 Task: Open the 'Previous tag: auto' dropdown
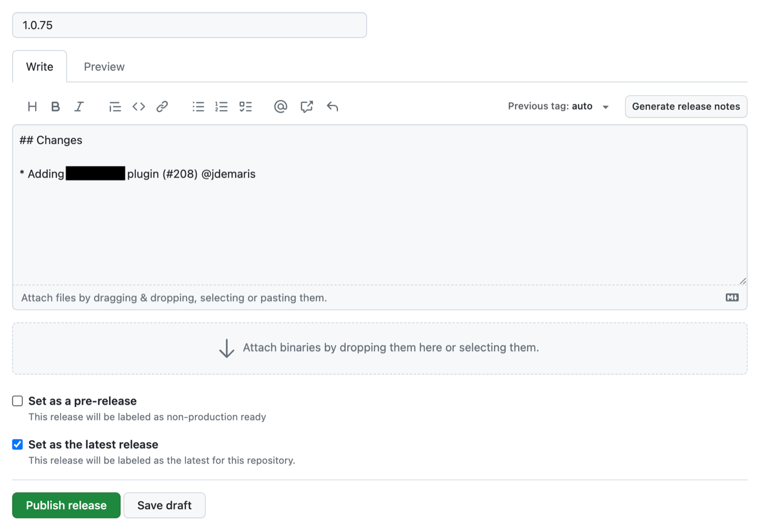coord(558,106)
